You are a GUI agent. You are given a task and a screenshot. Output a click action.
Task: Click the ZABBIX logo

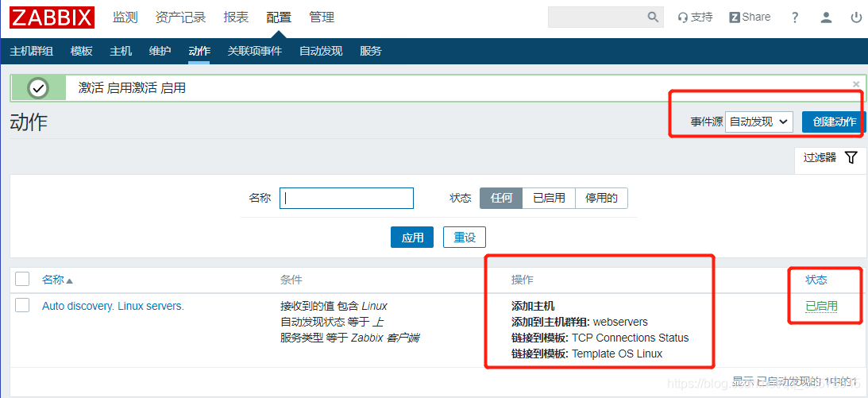click(52, 17)
